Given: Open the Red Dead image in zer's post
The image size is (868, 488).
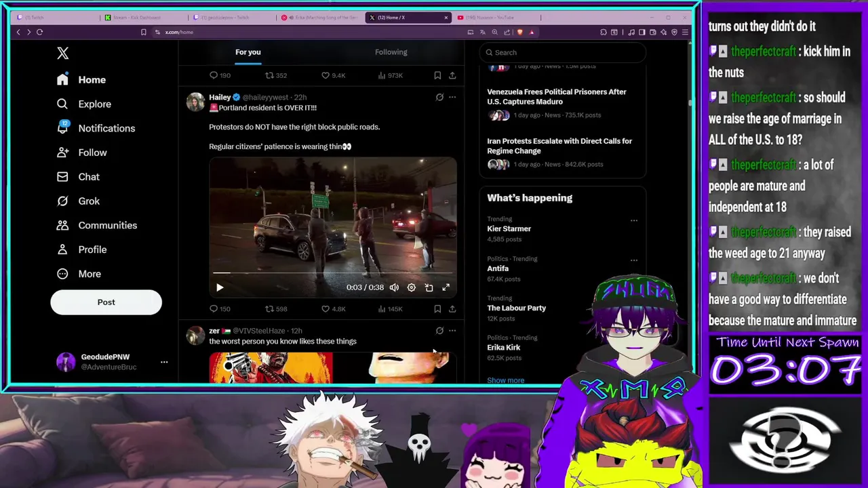Looking at the screenshot, I should point(271,367).
